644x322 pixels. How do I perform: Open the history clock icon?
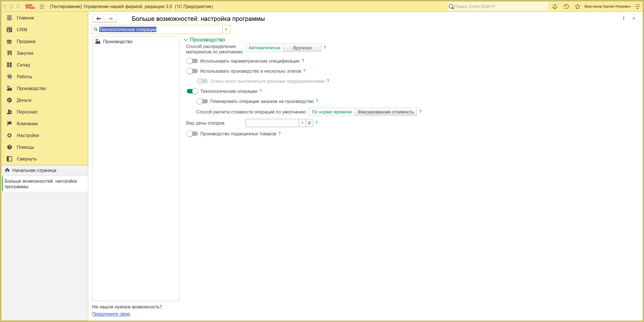(x=566, y=7)
